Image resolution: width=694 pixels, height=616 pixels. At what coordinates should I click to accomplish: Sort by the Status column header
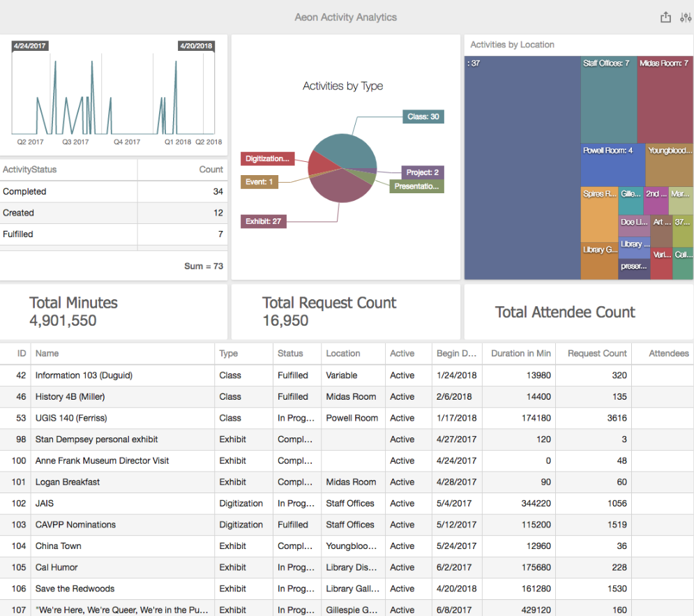point(290,354)
